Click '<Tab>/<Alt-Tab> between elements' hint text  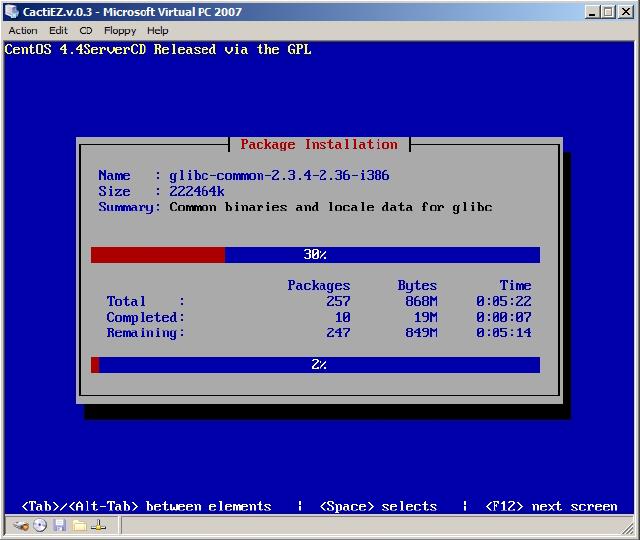tap(146, 507)
